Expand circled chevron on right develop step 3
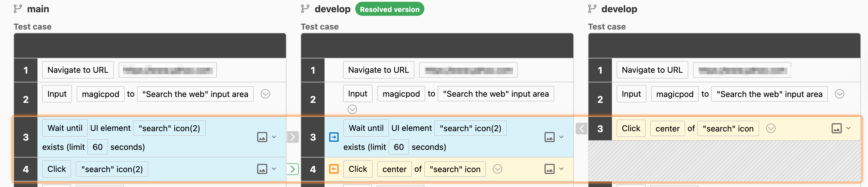Viewport: 868px width, 187px height. click(x=771, y=129)
